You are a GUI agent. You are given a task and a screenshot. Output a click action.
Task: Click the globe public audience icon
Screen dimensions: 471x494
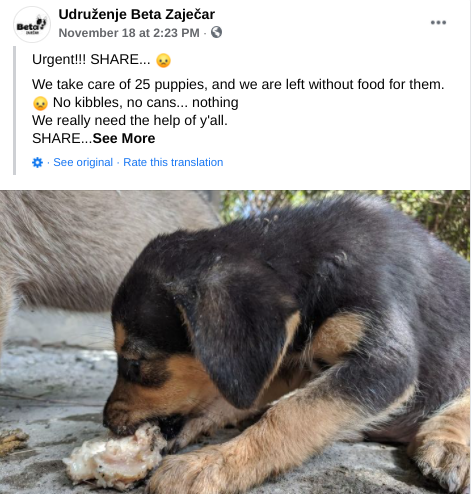point(216,32)
